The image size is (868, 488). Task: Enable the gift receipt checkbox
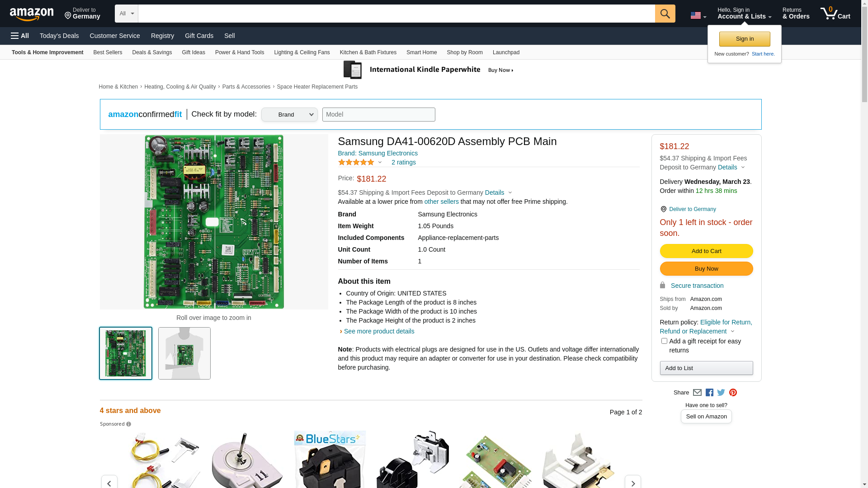point(664,341)
